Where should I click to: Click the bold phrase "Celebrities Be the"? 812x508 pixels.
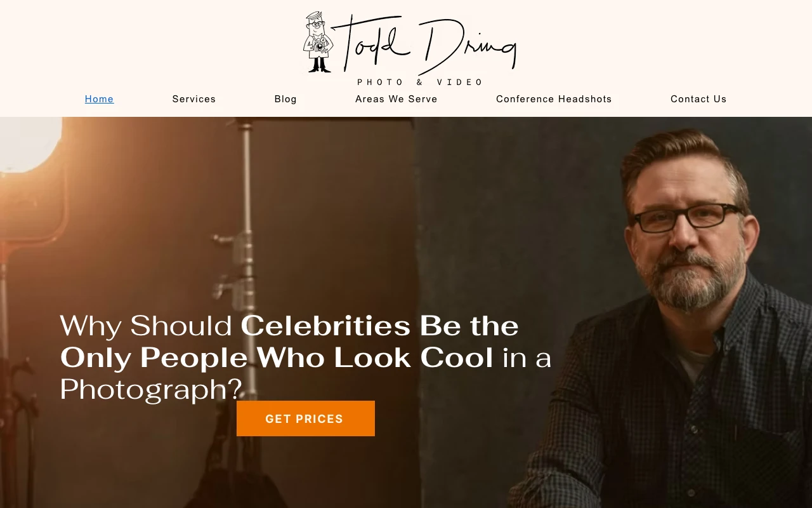380,326
